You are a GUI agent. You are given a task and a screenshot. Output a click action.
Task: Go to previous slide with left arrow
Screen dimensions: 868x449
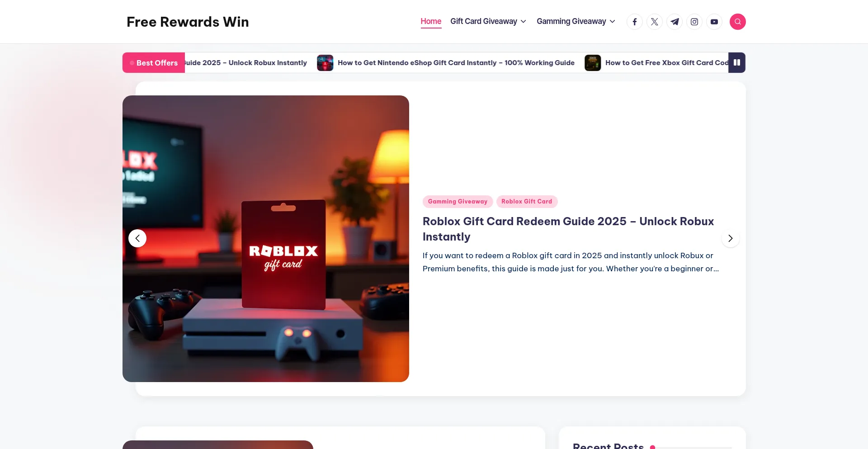[x=137, y=238]
